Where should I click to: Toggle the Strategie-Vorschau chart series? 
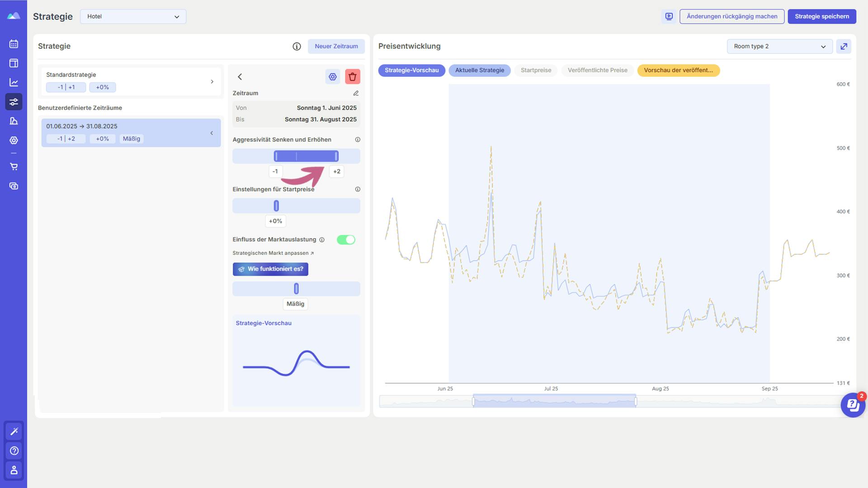411,70
